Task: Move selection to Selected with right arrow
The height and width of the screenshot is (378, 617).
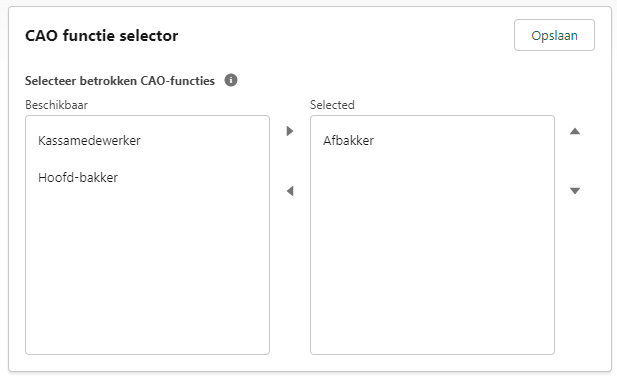Action: (290, 131)
